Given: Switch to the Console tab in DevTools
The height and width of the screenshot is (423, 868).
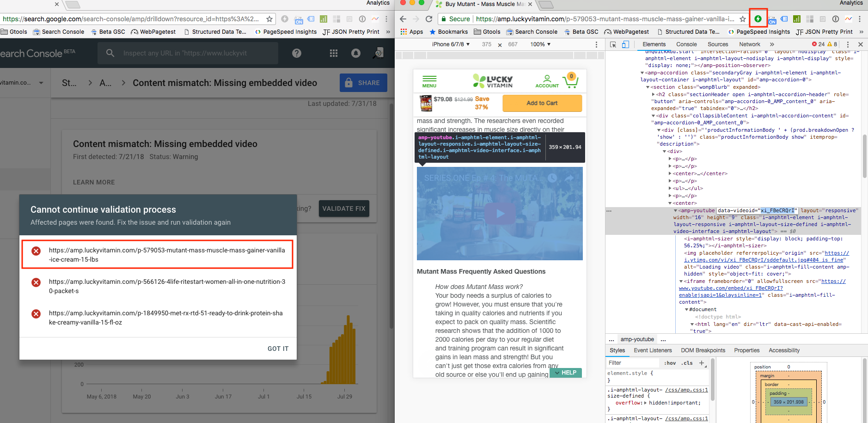Looking at the screenshot, I should pos(686,44).
